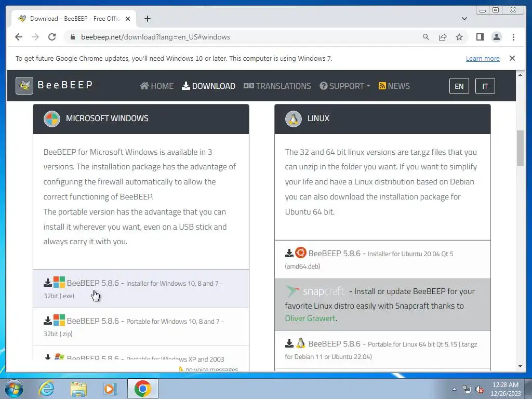Switch language with the EN button

click(459, 86)
